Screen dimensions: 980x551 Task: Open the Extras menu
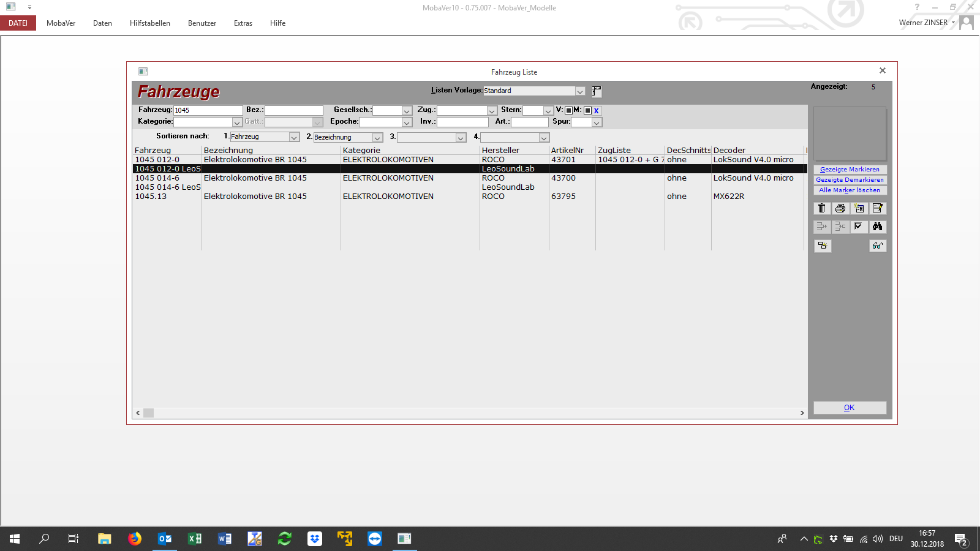click(x=243, y=23)
